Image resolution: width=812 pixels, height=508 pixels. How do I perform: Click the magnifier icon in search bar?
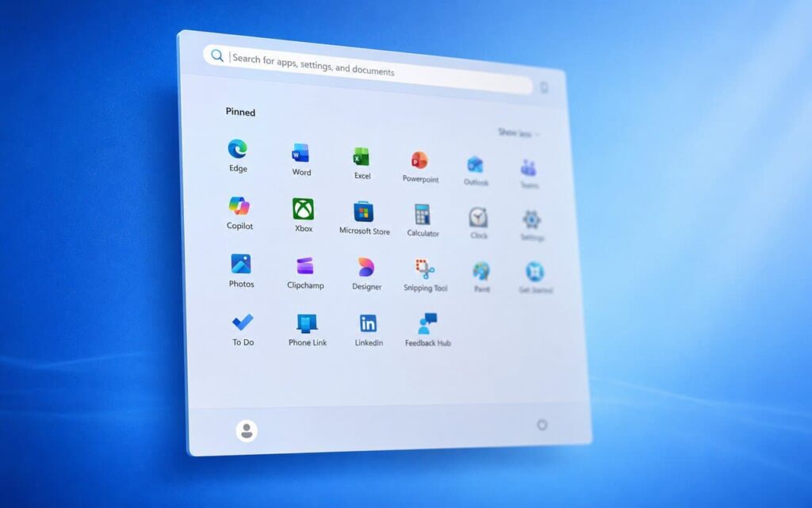click(x=217, y=55)
